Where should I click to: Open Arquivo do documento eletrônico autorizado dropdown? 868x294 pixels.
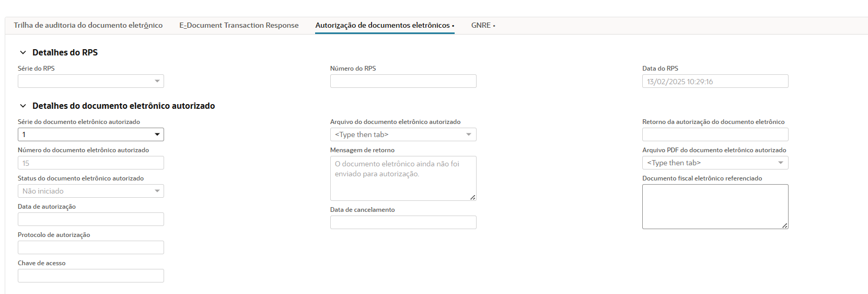(x=468, y=134)
